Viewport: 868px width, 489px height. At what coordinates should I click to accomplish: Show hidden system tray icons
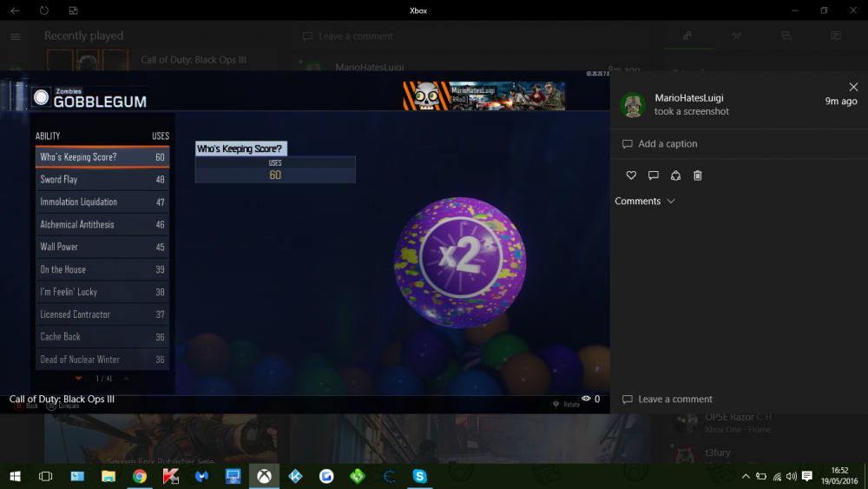pos(745,476)
